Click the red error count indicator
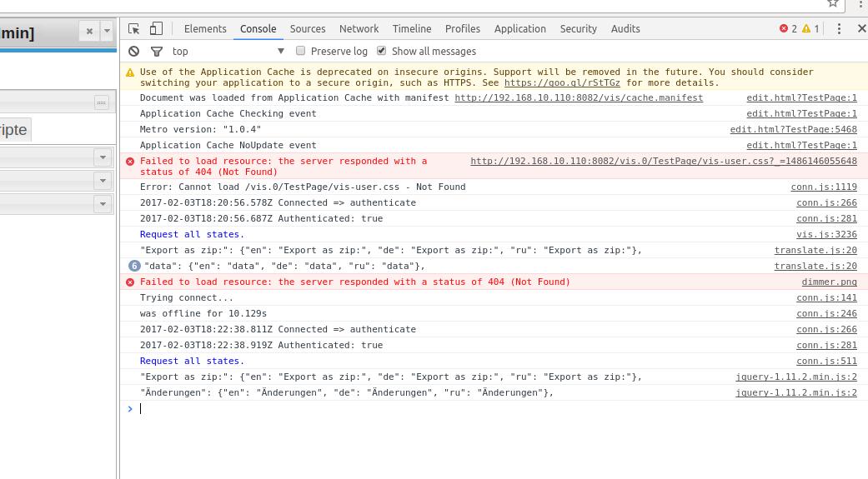Viewport: 868px width, 479px height. point(788,28)
